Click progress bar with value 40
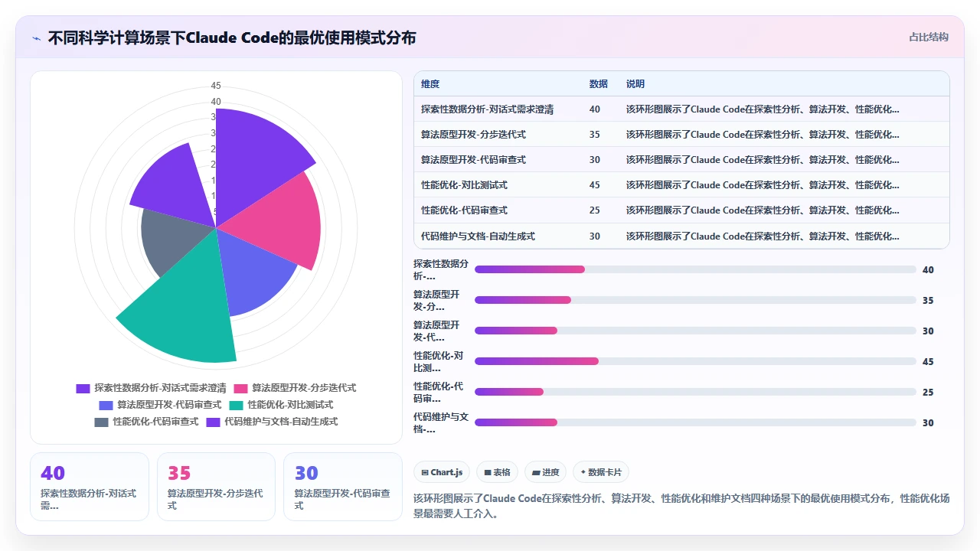Image resolution: width=980 pixels, height=551 pixels. tap(695, 269)
